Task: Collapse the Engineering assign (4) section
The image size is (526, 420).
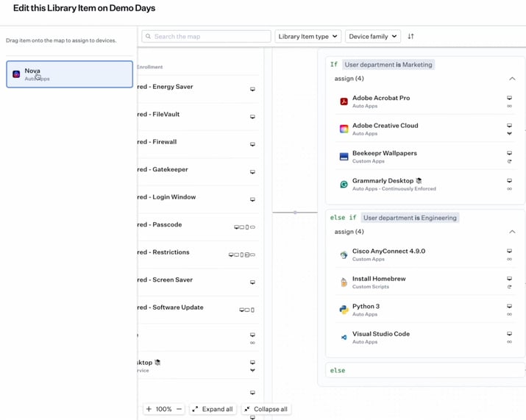Action: [512, 232]
